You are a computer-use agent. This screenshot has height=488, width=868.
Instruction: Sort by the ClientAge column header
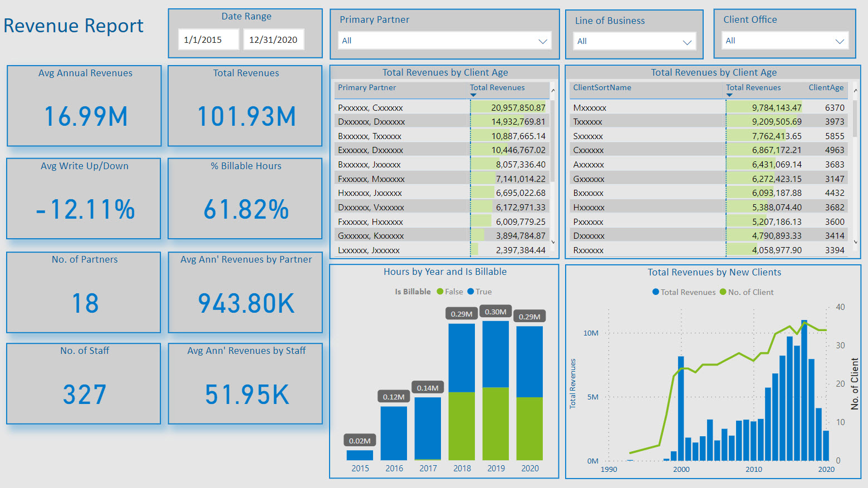coord(826,87)
